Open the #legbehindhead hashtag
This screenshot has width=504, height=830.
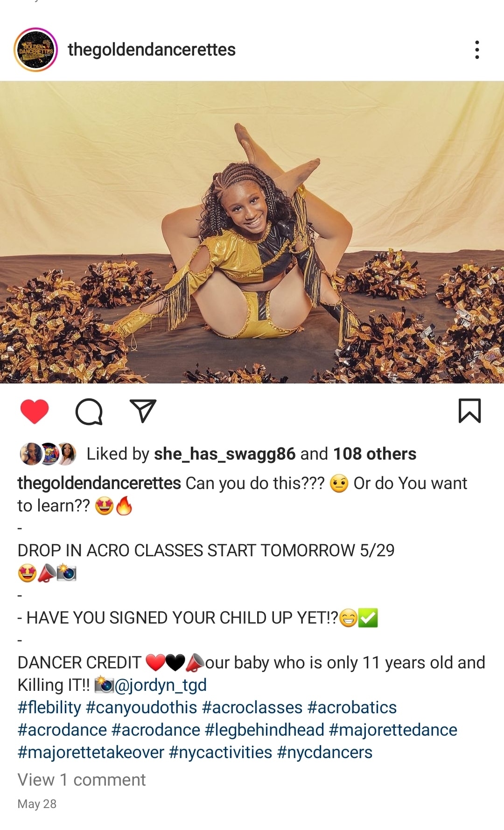point(265,730)
